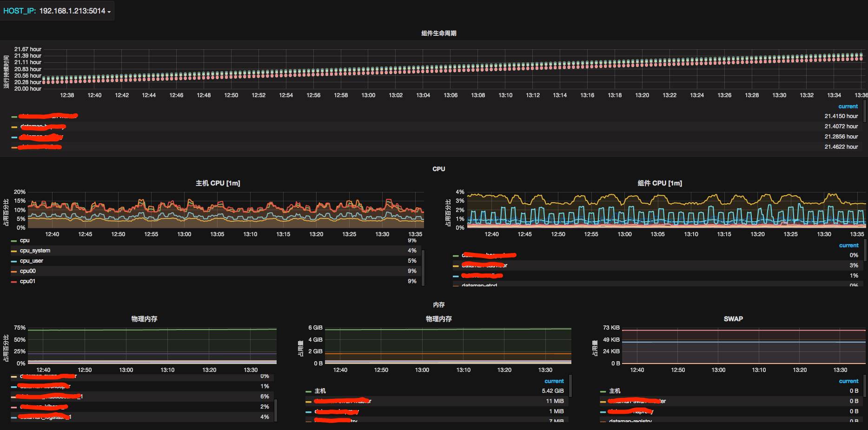This screenshot has width=868, height=430.
Task: Click the orange color swatch beside cpu00
Action: [x=14, y=271]
